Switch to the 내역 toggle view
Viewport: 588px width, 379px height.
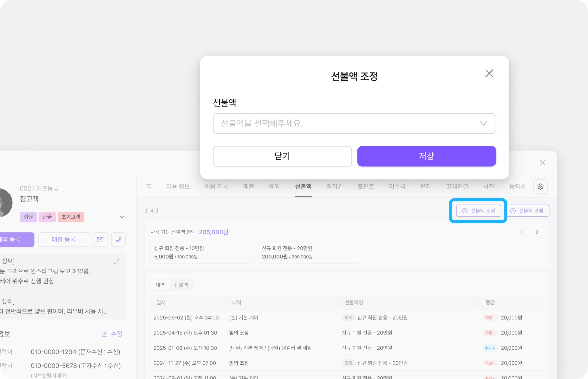(160, 285)
